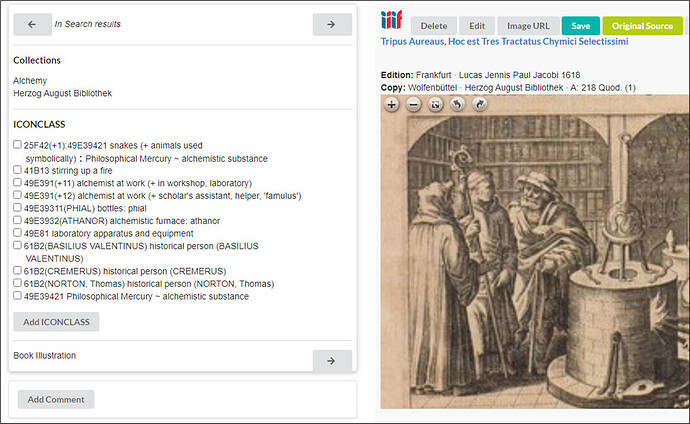The height and width of the screenshot is (424, 690).
Task: Click the Delete button
Action: coord(433,26)
